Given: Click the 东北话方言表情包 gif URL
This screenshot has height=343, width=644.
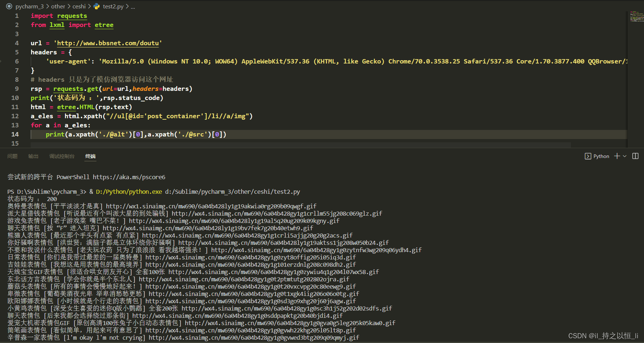Looking at the screenshot, I should 244,279.
